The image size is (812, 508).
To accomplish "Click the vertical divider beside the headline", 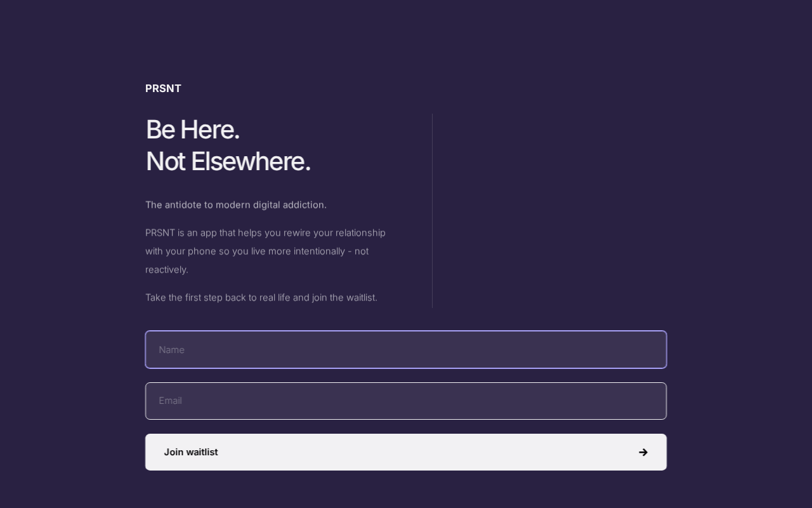I will 432,211.
